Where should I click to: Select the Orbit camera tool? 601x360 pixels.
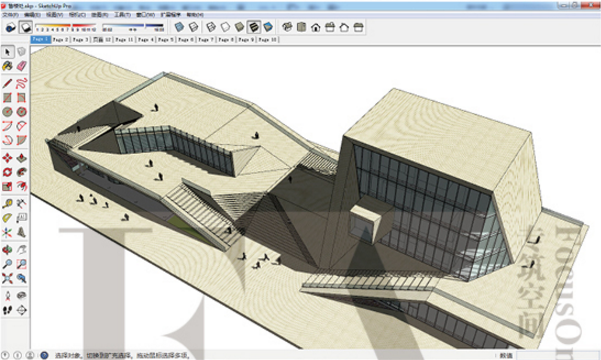pyautogui.click(x=7, y=250)
